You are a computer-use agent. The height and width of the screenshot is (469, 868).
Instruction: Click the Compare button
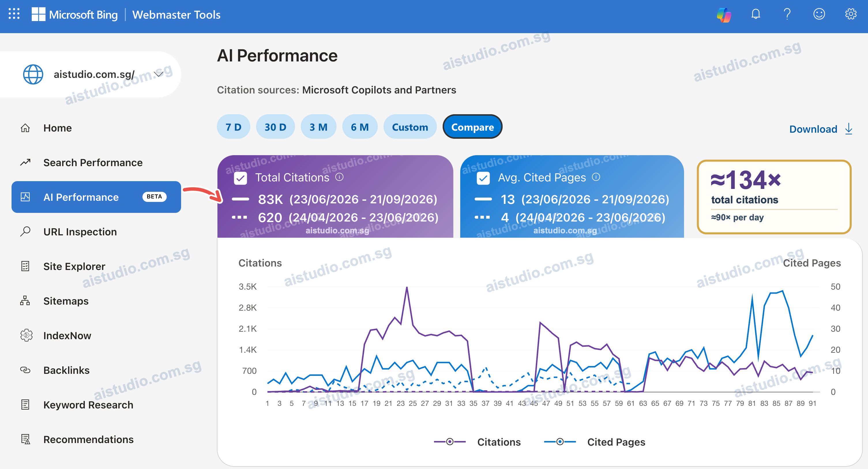point(472,127)
